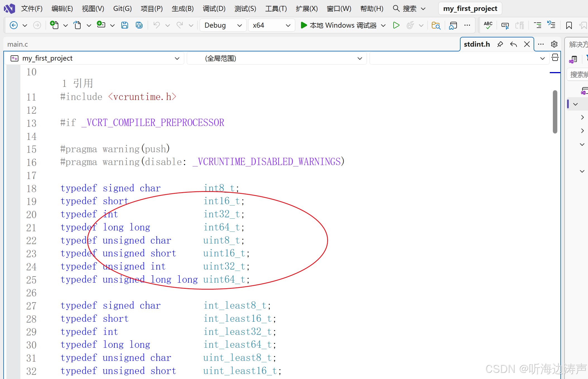The width and height of the screenshot is (588, 379).
Task: Click the int64_t type name
Action: pos(222,227)
